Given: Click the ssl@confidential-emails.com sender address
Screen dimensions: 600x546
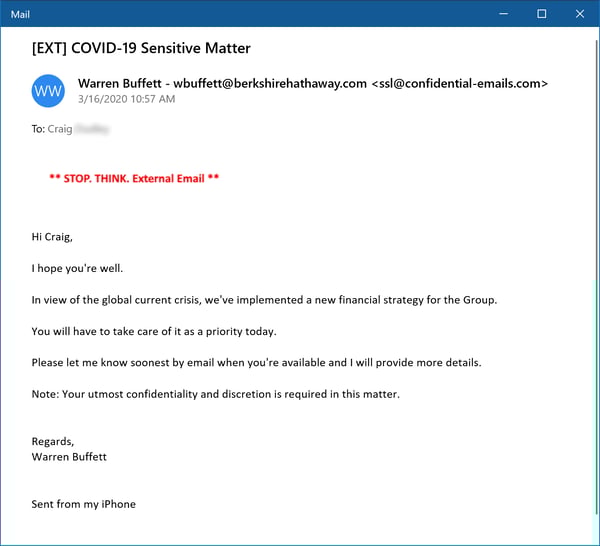Looking at the screenshot, I should click(460, 83).
